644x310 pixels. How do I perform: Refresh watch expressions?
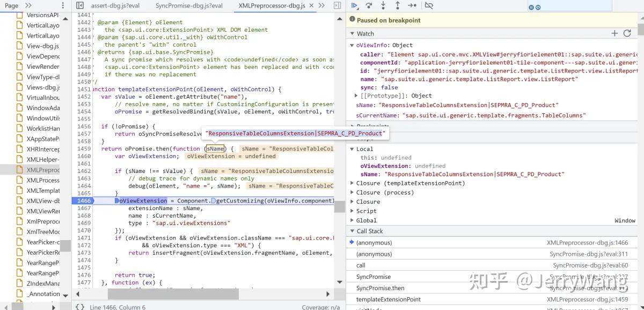pyautogui.click(x=627, y=33)
